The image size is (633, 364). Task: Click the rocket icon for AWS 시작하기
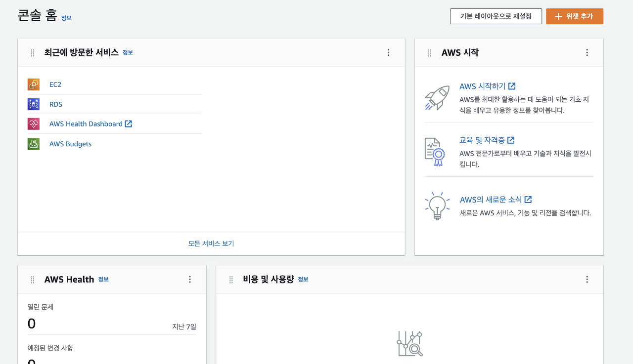(x=437, y=98)
